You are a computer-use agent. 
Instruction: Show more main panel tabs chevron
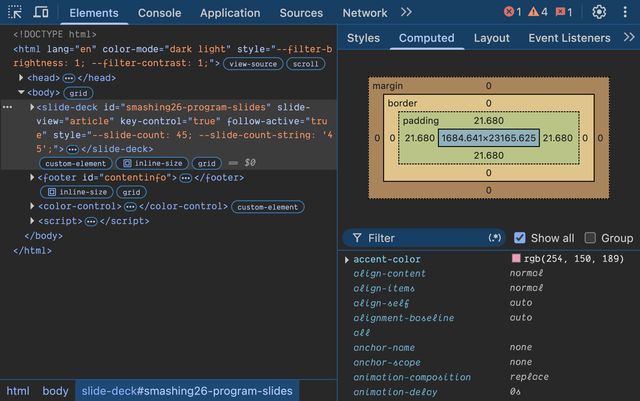(x=406, y=12)
